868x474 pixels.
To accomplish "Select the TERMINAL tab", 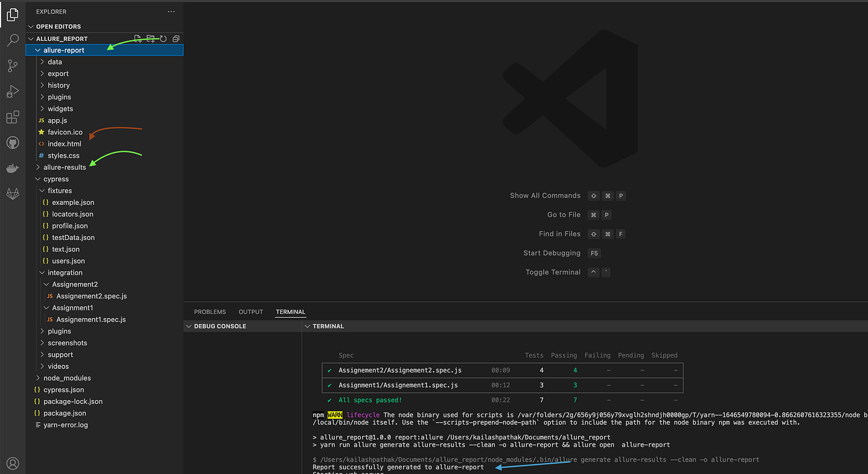I will (x=291, y=312).
